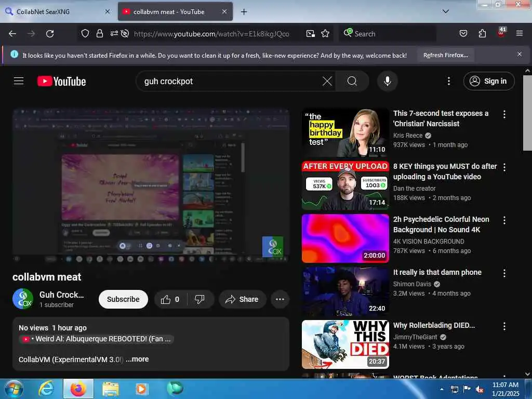Image resolution: width=532 pixels, height=399 pixels.
Task: Play the collabvm meat video player
Action: tap(151, 185)
